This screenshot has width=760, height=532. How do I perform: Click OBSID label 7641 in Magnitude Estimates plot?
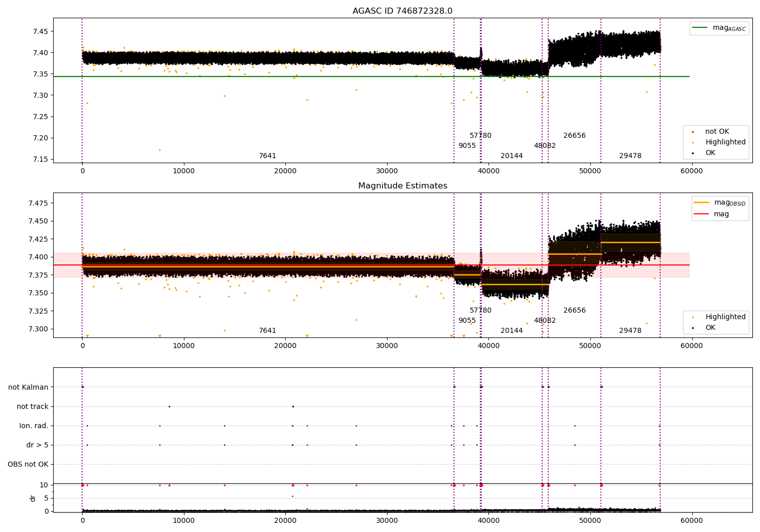point(268,331)
